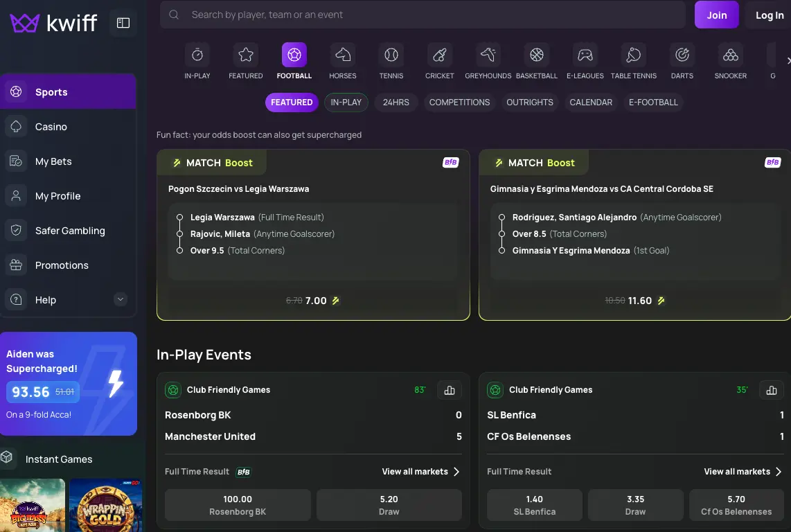Collapse the sidebar panel toggle icon
The width and height of the screenshot is (791, 532).
point(123,23)
